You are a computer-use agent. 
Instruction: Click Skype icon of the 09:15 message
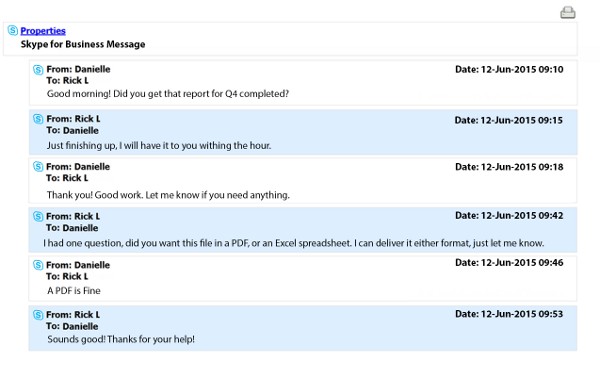[x=38, y=119]
